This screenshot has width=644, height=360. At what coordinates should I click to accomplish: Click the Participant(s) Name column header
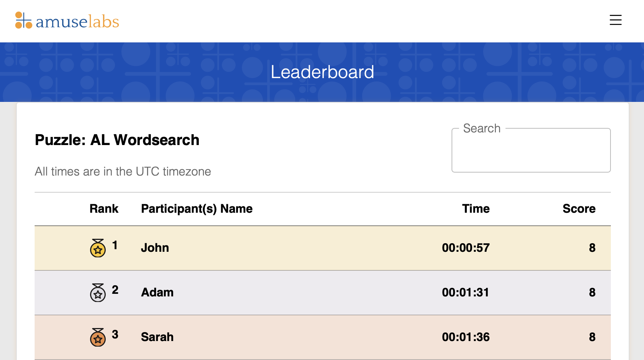point(197,209)
